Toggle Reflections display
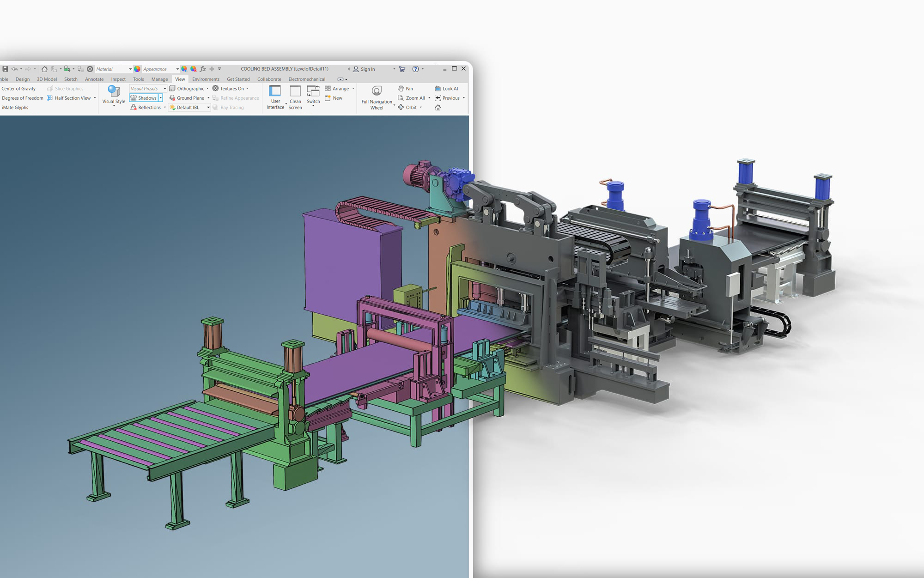Screen dimensions: 924x578 146,107
